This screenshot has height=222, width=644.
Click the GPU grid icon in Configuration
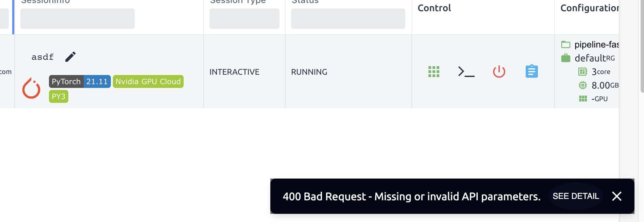(x=583, y=99)
